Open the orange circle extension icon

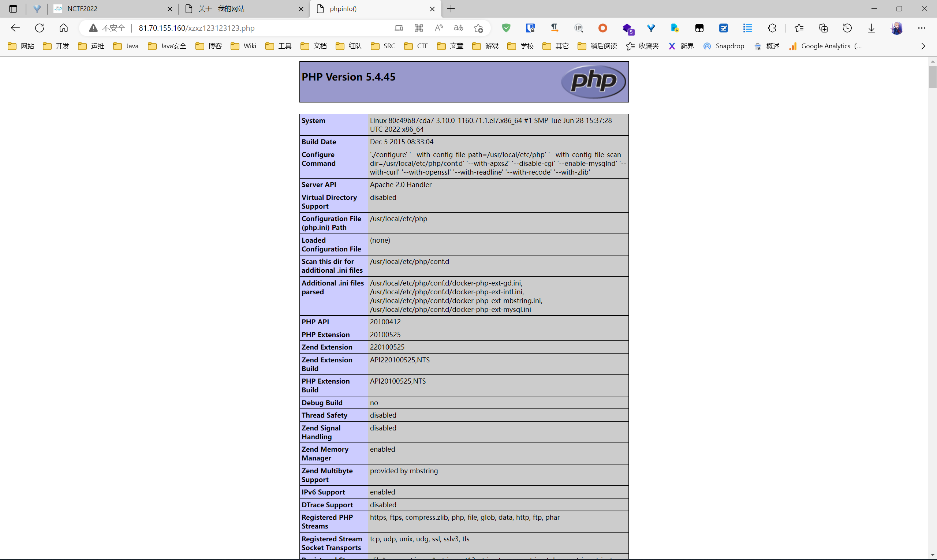[603, 28]
